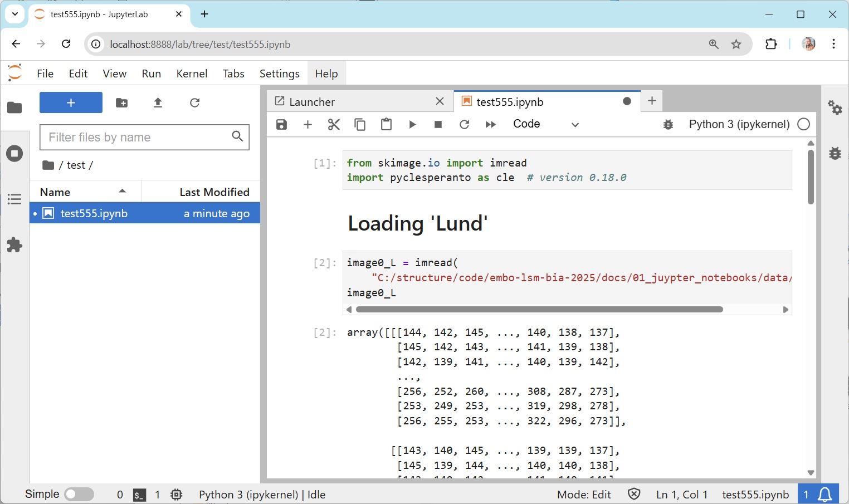The height and width of the screenshot is (504, 849).
Task: Click the blue New Launcher plus button
Action: pos(71,102)
